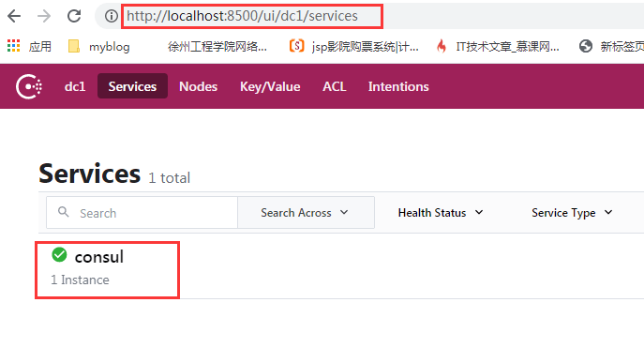Open the myblog bookmark folder
Image resolution: width=644 pixels, height=348 pixels.
pos(99,46)
